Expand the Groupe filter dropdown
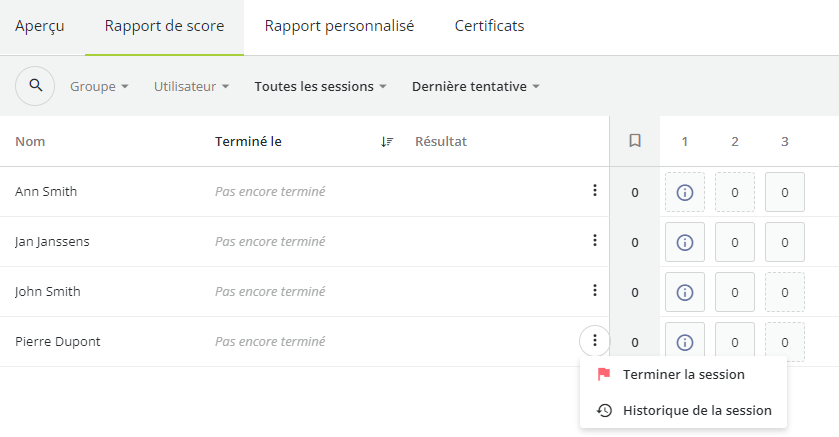 pyautogui.click(x=99, y=86)
